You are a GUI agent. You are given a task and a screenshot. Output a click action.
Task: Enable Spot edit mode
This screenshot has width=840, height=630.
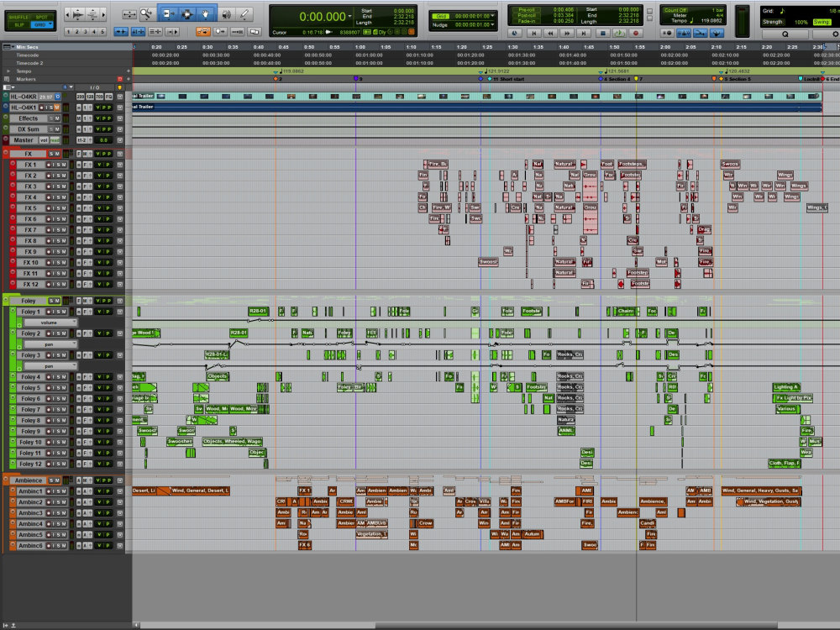42,17
